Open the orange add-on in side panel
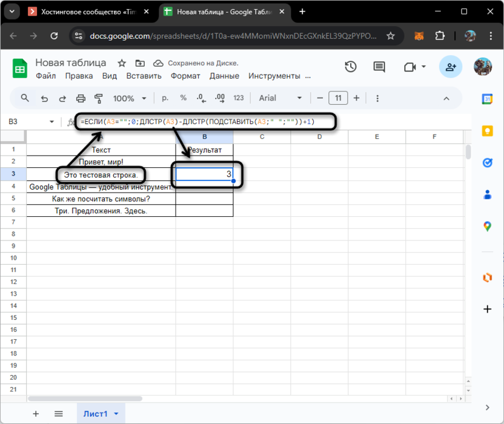504x424 pixels. [x=487, y=277]
